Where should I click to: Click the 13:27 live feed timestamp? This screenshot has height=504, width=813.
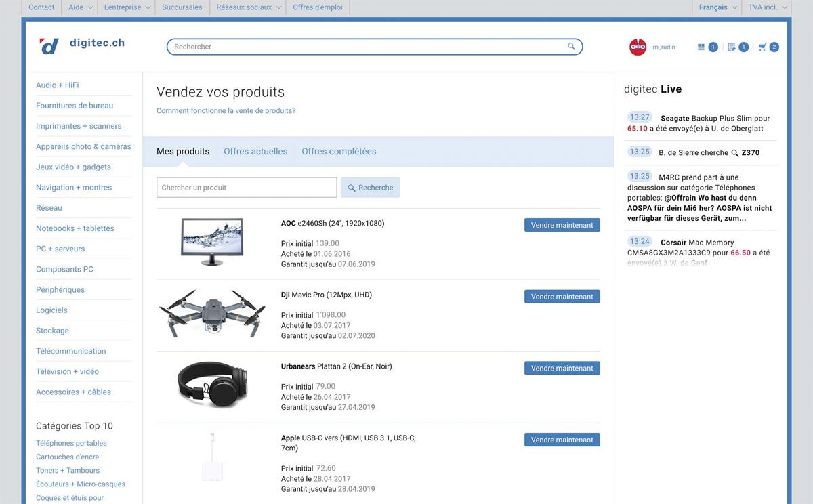point(640,117)
